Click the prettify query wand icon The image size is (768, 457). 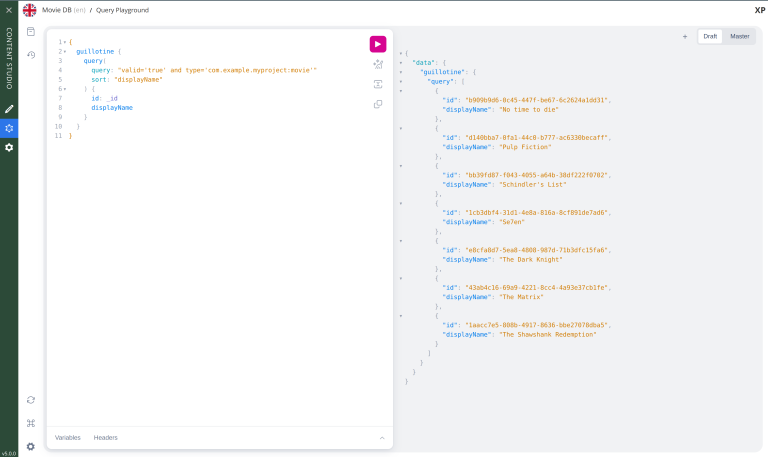click(x=378, y=64)
